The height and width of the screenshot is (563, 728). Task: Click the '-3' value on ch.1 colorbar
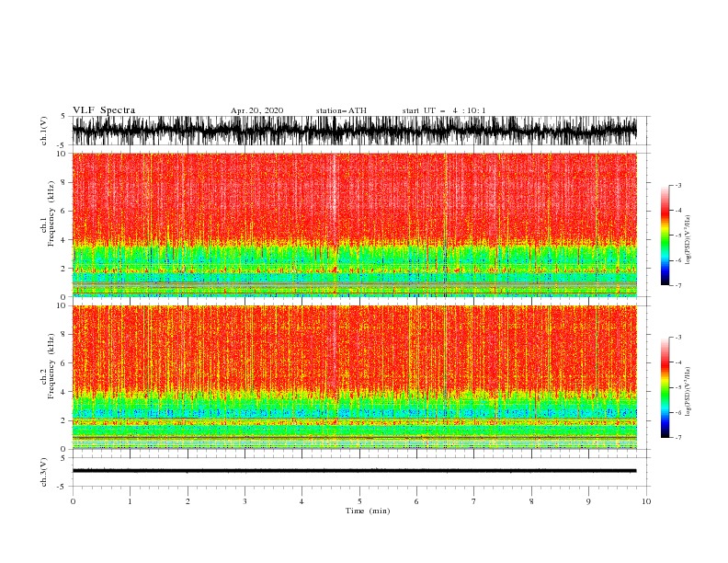(x=678, y=185)
